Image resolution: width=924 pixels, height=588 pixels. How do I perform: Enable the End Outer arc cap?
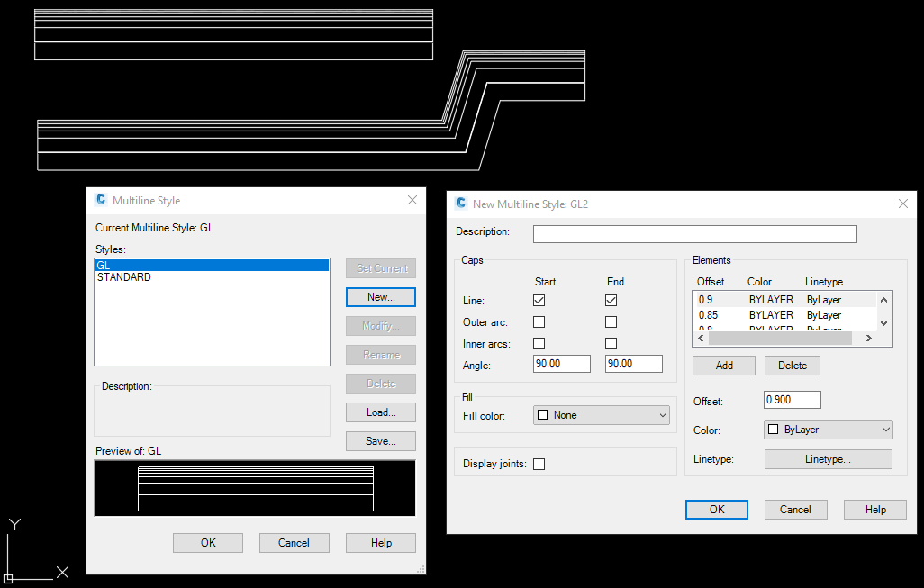(611, 321)
